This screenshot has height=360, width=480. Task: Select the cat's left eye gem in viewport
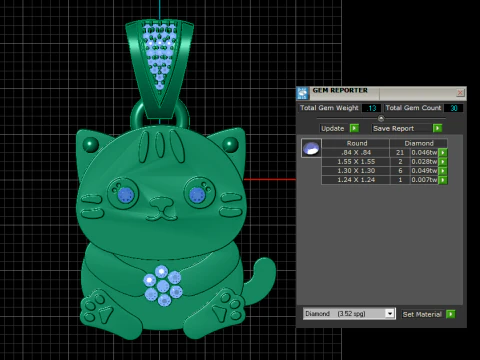coord(125,195)
